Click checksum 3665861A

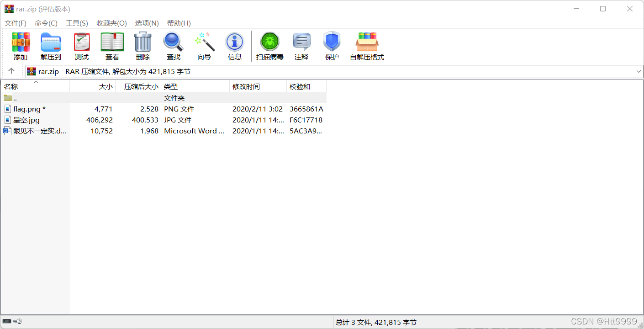click(306, 109)
